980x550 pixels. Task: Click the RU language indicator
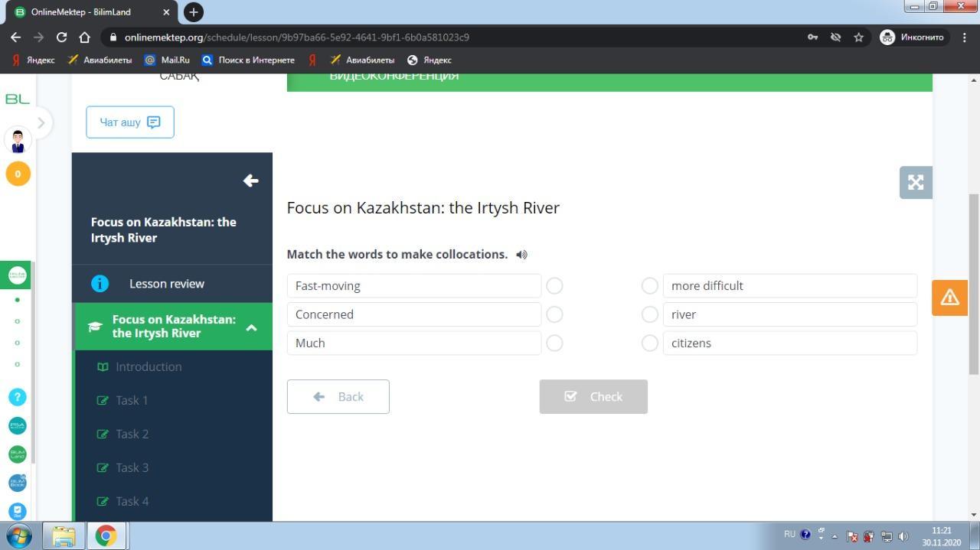click(789, 534)
